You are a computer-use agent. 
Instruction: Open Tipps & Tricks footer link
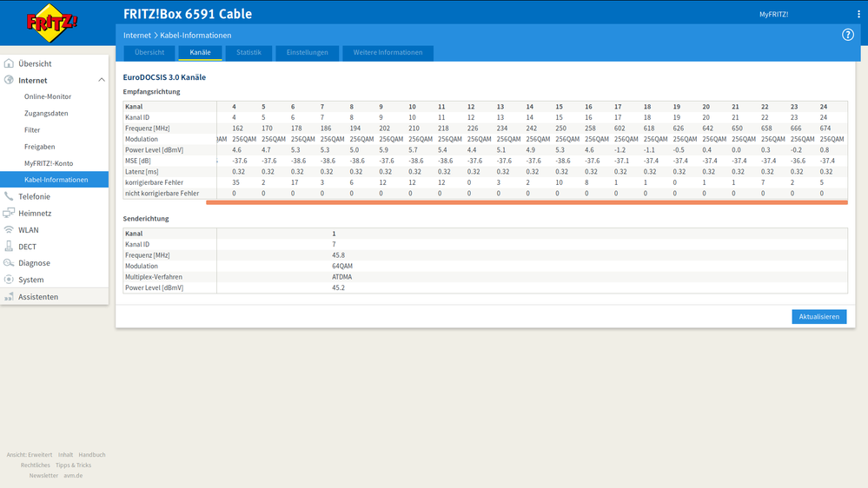pyautogui.click(x=73, y=465)
